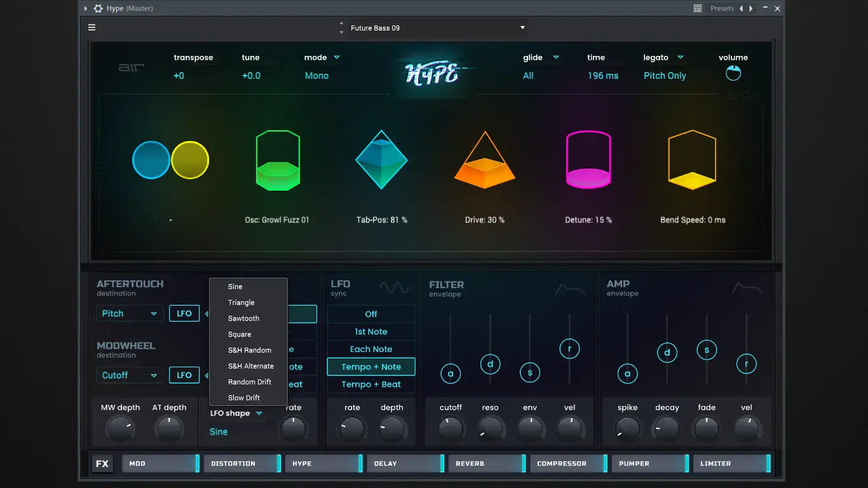Screen dimensions: 868x488
Task: Open the Aftertouch destination Pitch dropdown
Action: [130, 313]
